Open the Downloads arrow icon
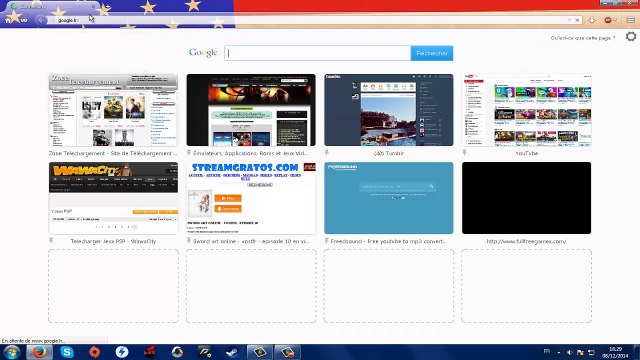 592,20
